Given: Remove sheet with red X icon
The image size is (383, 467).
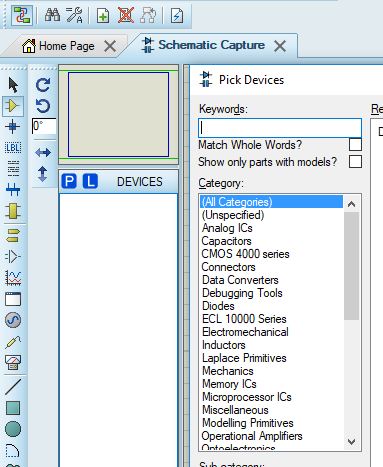Looking at the screenshot, I should coord(126,15).
